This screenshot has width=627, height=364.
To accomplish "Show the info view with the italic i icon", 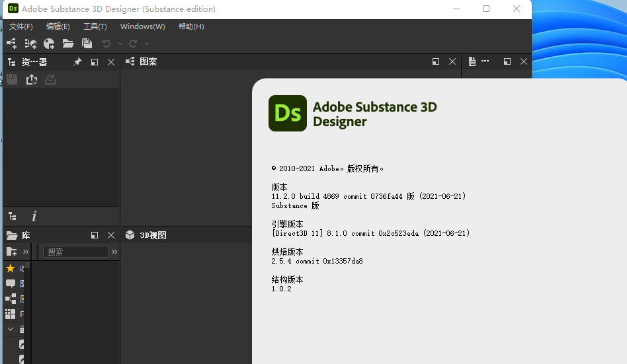I will [x=34, y=216].
